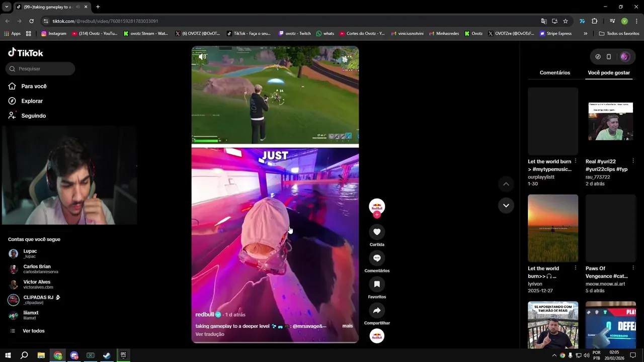Screen dimensions: 644x362
Task: Select the Você pode gostar tab
Action: [x=609, y=73]
